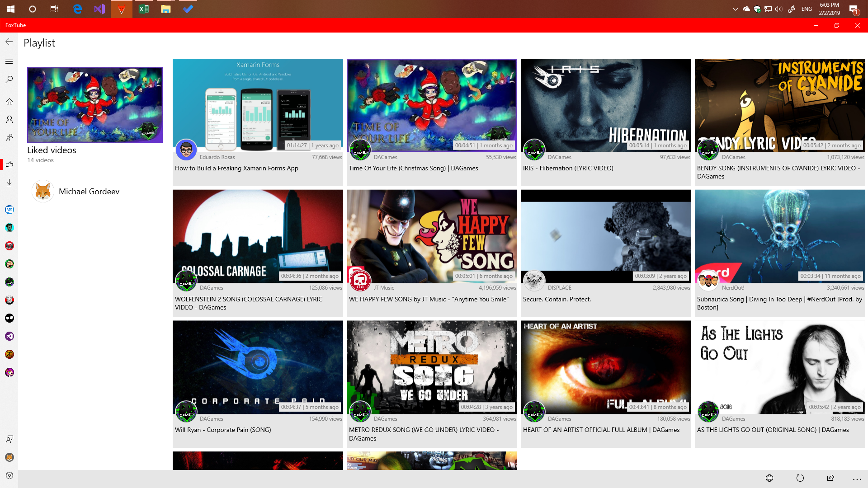Open the search icon in sidebar
868x488 pixels.
pos(9,80)
